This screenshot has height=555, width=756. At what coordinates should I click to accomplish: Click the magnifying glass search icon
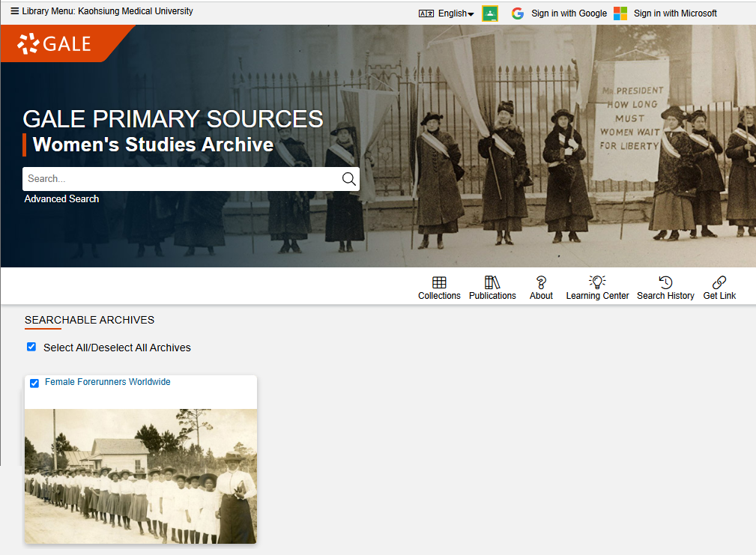point(348,179)
